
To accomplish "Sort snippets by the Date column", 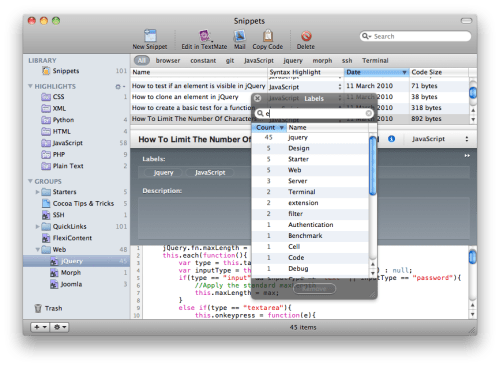I will (376, 72).
